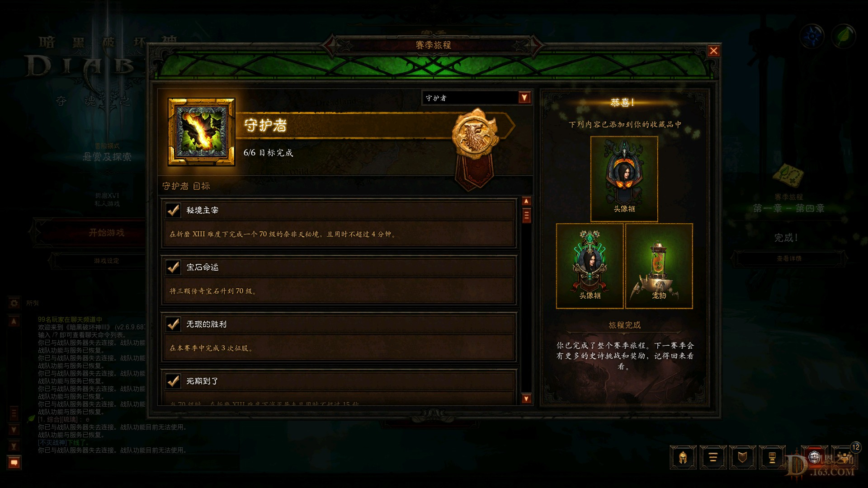Click the 开始游戏 button
Image resolution: width=868 pixels, height=488 pixels.
click(x=106, y=233)
